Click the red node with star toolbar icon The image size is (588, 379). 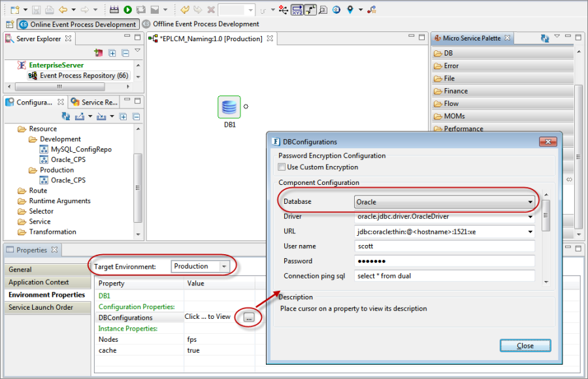(372, 10)
